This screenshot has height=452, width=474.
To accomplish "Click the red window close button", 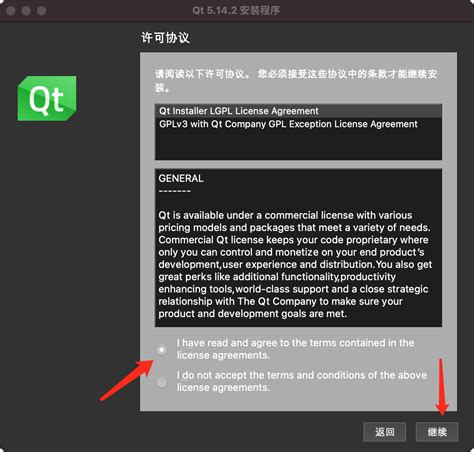I will tap(11, 11).
